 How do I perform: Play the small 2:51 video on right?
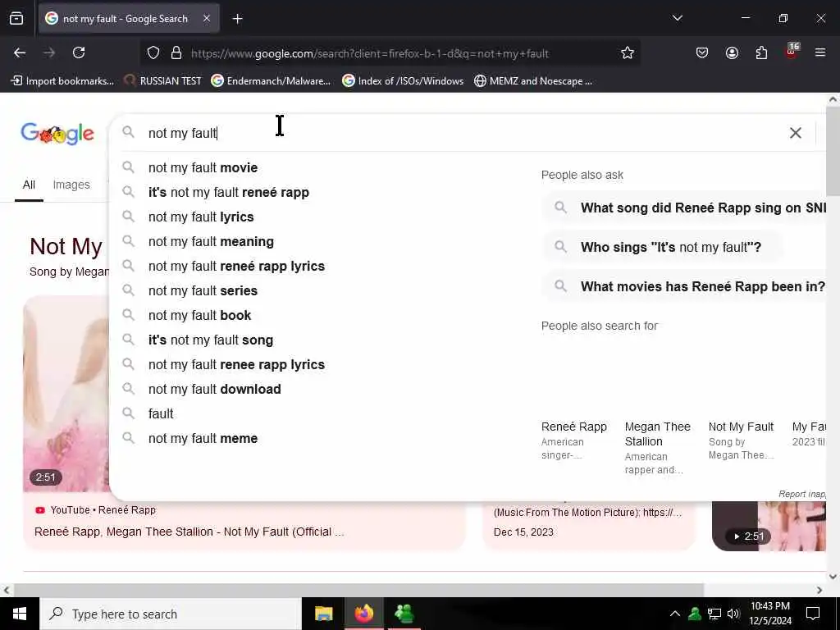[769, 526]
